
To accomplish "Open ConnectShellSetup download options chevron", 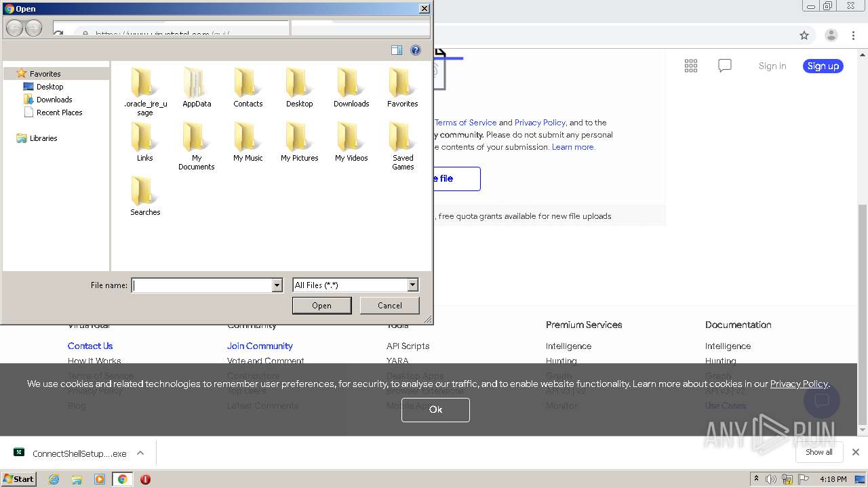I will [140, 453].
